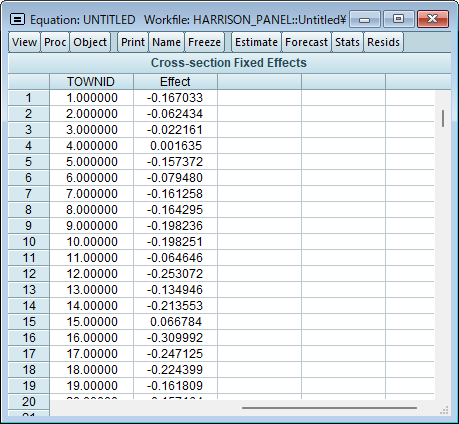Select TOWNID cell 18.00000
The height and width of the screenshot is (424, 459).
point(91,370)
